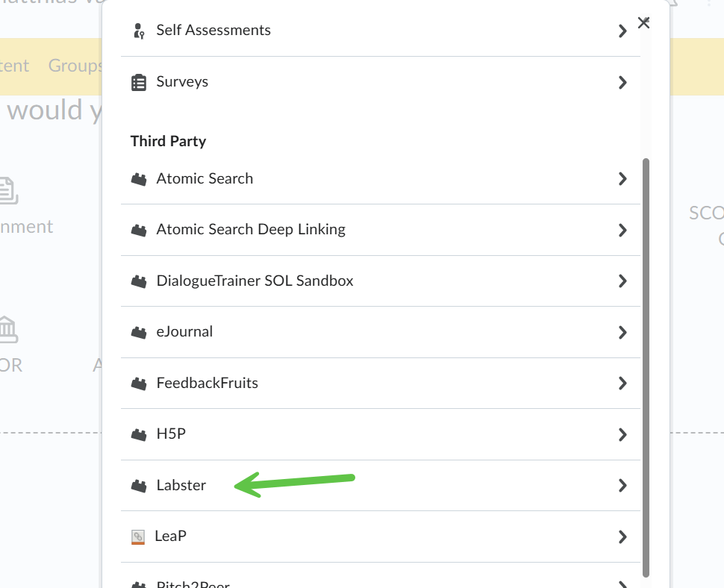Viewport: 724px width, 588px height.
Task: Expand the Surveys chevron arrow
Action: point(622,83)
